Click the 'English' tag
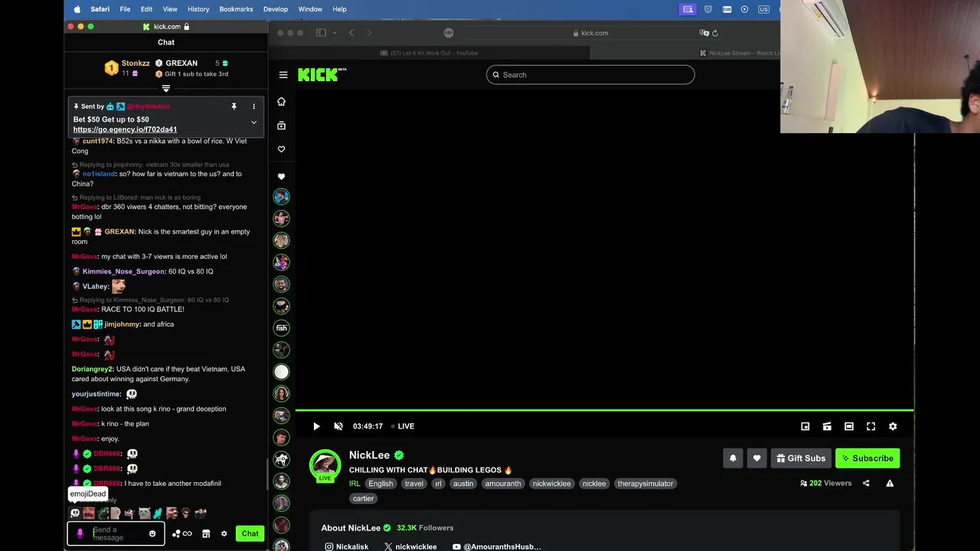 coord(381,484)
